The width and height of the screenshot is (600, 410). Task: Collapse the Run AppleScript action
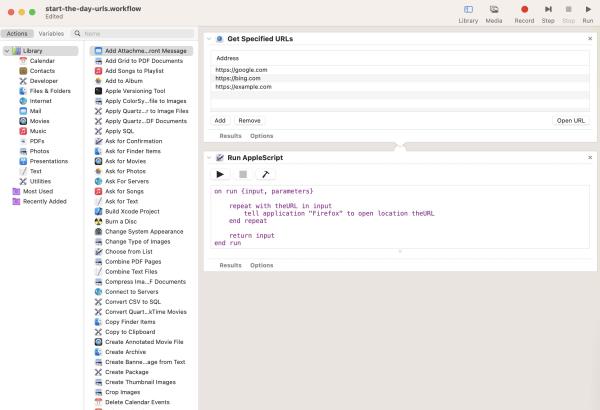(209, 158)
